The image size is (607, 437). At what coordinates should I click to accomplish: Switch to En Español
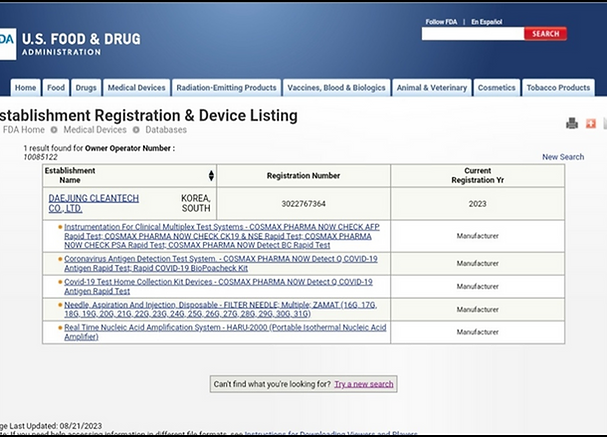(487, 22)
